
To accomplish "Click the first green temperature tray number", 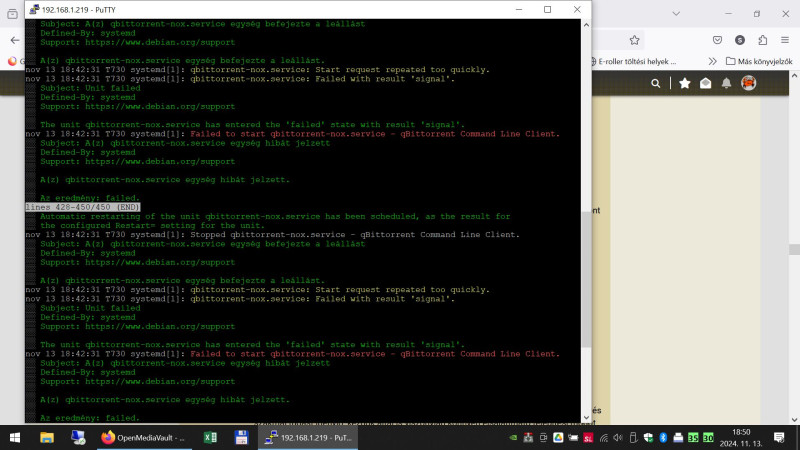I will pyautogui.click(x=693, y=438).
